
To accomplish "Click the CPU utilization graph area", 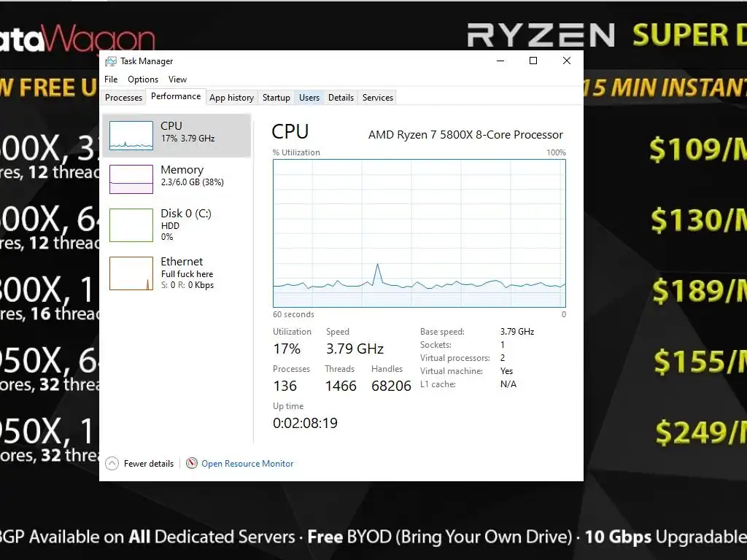I will click(419, 233).
